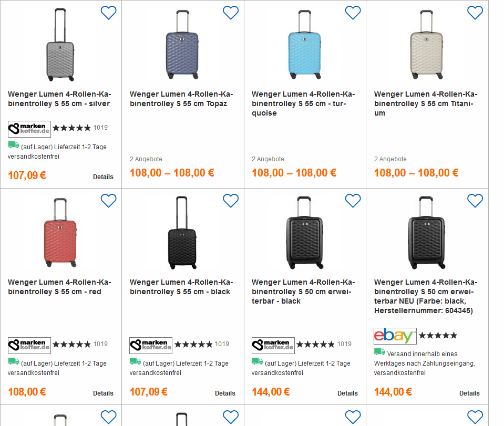Click markenkoffer.de logo on red trolley
The height and width of the screenshot is (426, 504).
[29, 345]
